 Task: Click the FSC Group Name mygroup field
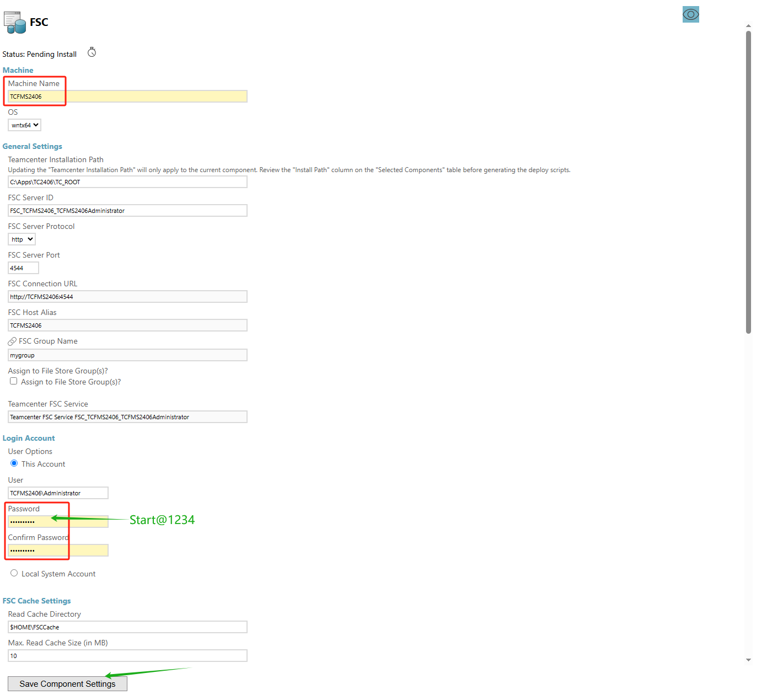point(128,355)
